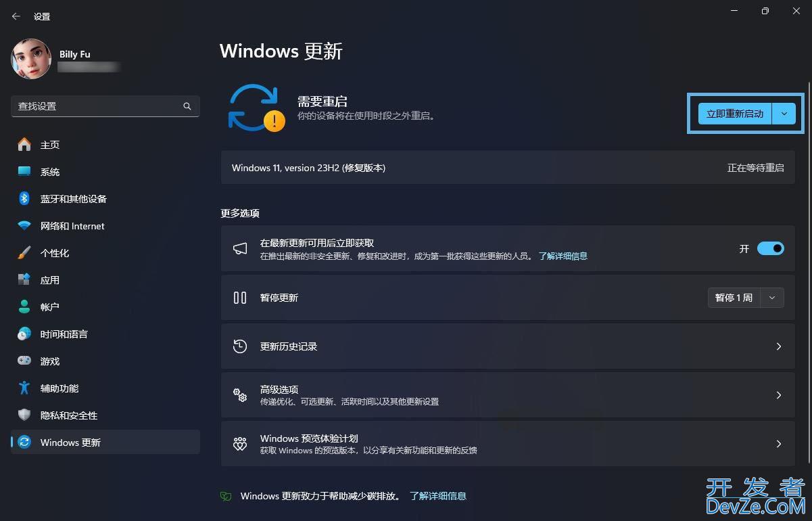Click the 更新历史记录 clock icon

(240, 346)
